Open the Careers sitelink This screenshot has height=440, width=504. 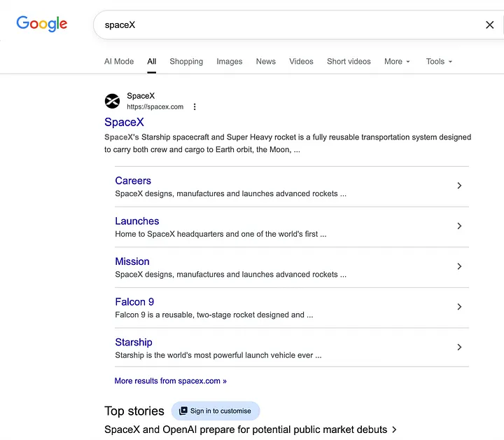pos(133,181)
